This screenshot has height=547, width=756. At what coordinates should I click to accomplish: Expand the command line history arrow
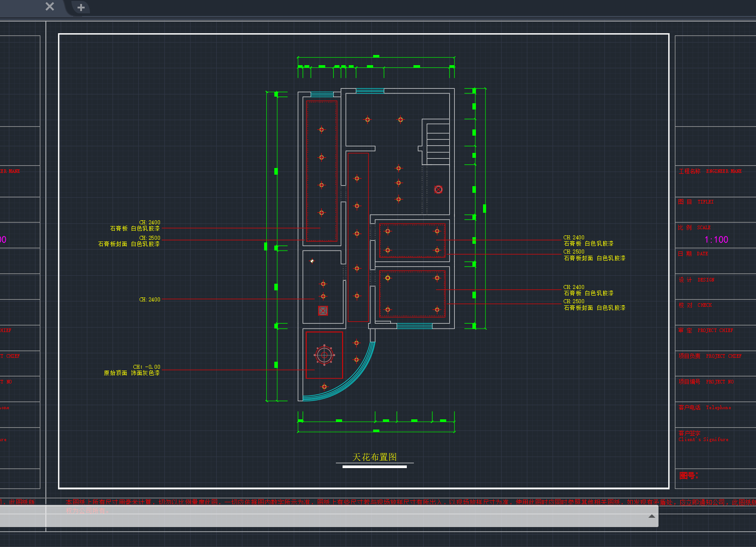(651, 516)
